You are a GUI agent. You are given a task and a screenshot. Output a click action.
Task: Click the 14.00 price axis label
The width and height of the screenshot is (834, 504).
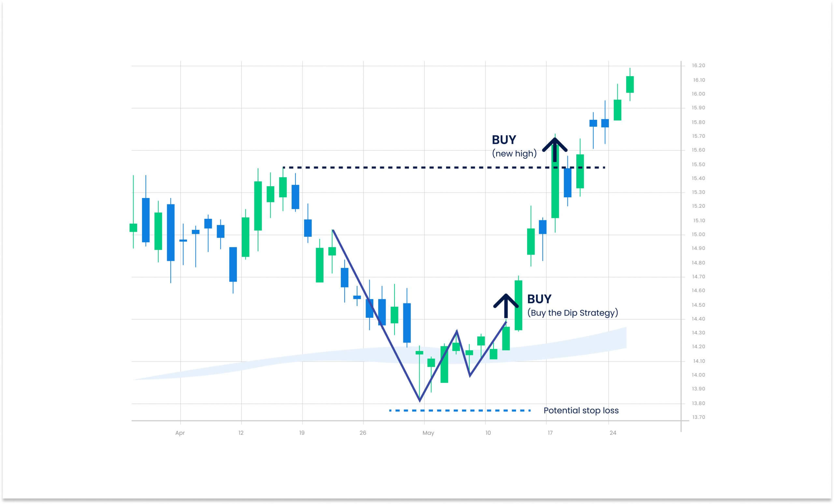click(698, 375)
